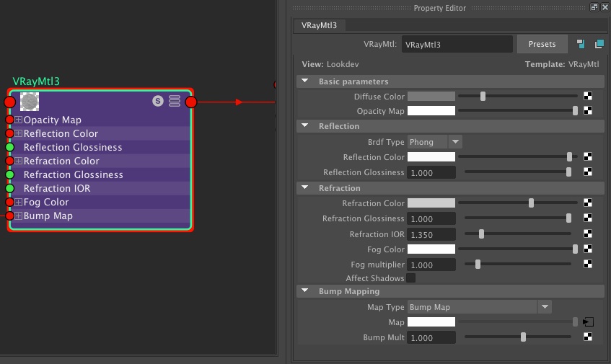
Task: Click the Refraction Color red input port
Action: pos(10,161)
